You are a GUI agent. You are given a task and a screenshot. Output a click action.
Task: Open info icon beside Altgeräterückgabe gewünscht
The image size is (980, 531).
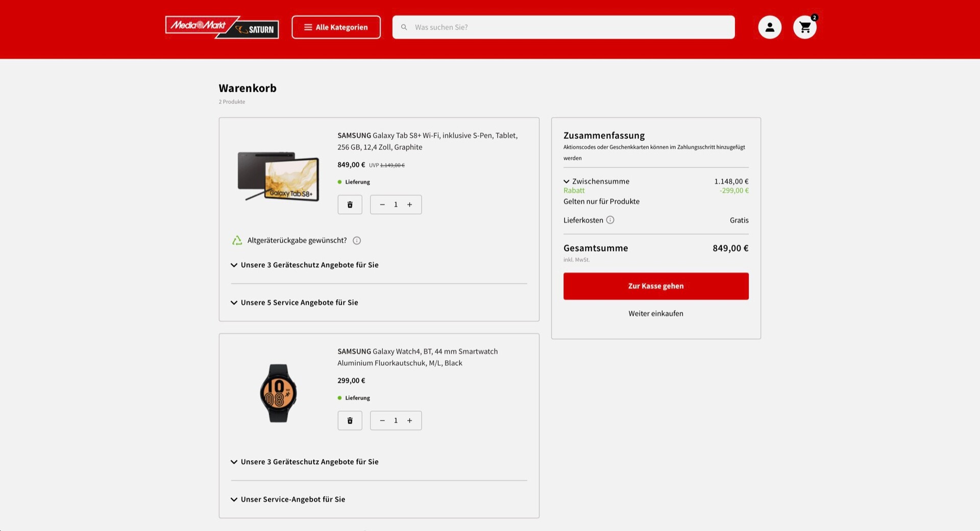click(x=357, y=240)
